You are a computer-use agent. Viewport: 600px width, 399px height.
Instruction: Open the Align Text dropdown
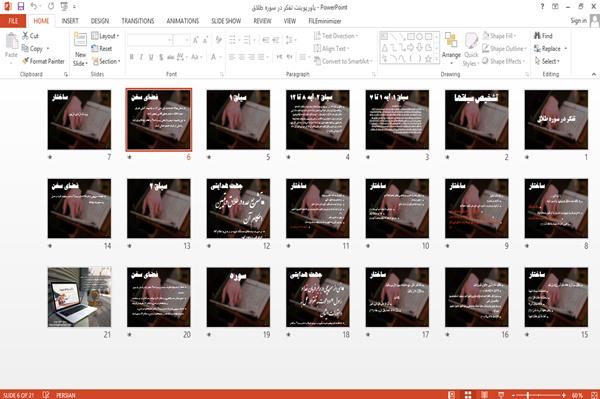pos(331,49)
